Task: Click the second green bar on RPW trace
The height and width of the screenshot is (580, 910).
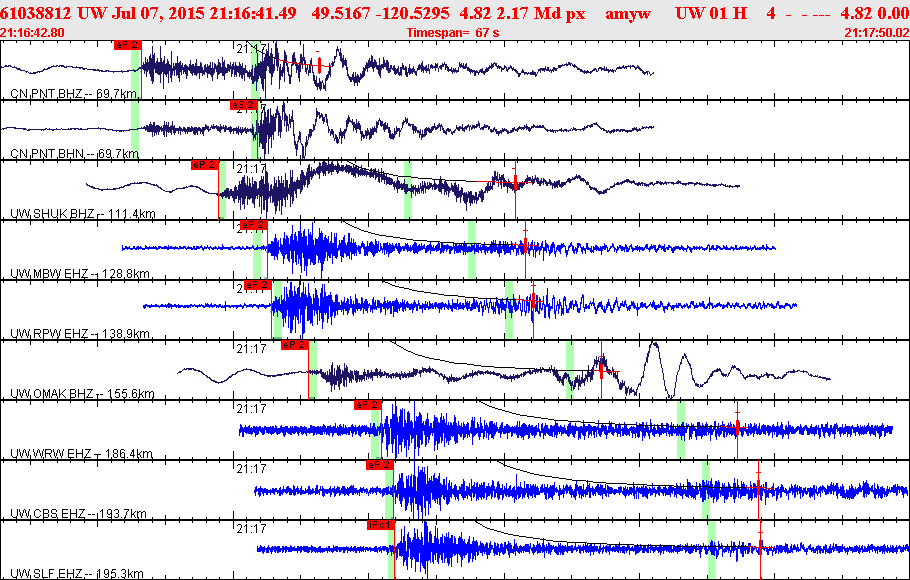Action: click(509, 310)
